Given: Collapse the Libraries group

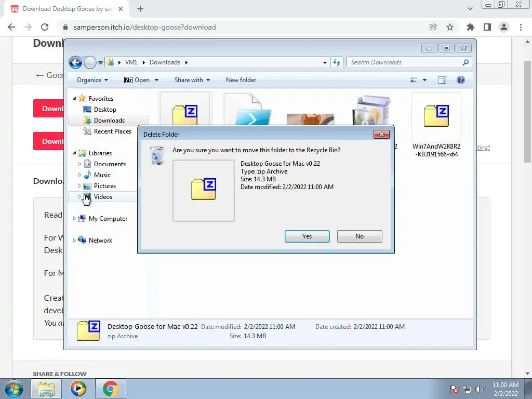Looking at the screenshot, I should [x=75, y=153].
